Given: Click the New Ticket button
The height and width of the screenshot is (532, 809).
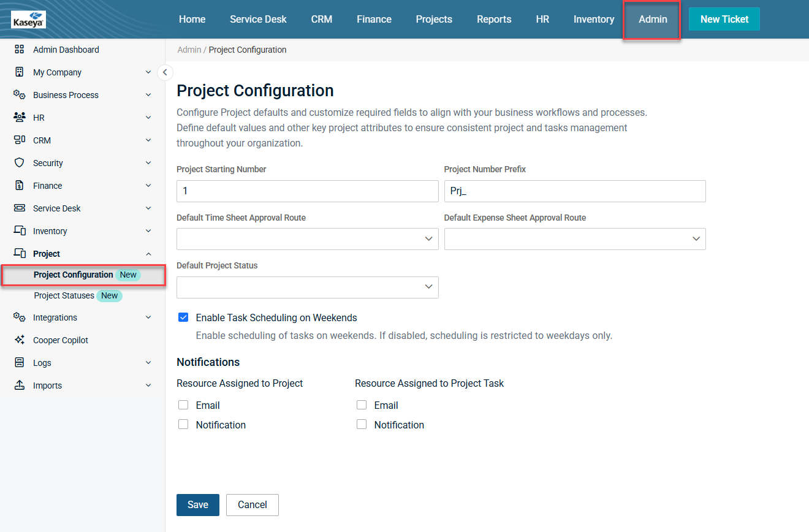Looking at the screenshot, I should coord(724,19).
